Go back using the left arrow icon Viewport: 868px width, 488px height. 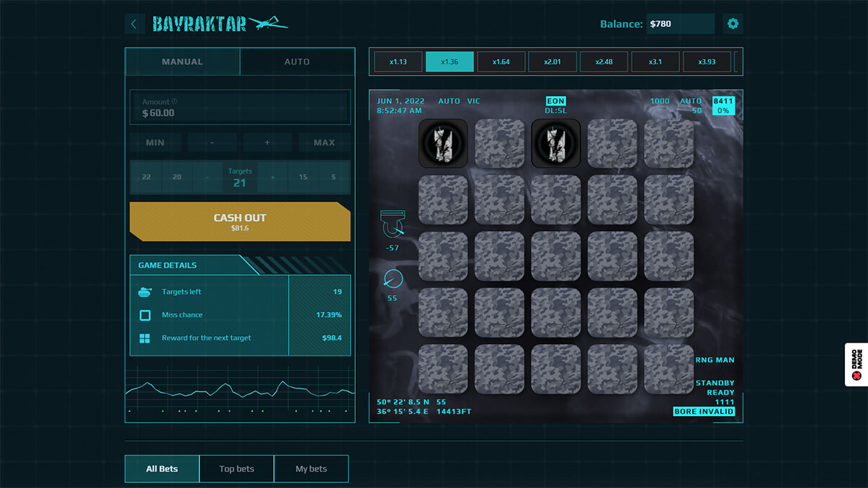(134, 24)
